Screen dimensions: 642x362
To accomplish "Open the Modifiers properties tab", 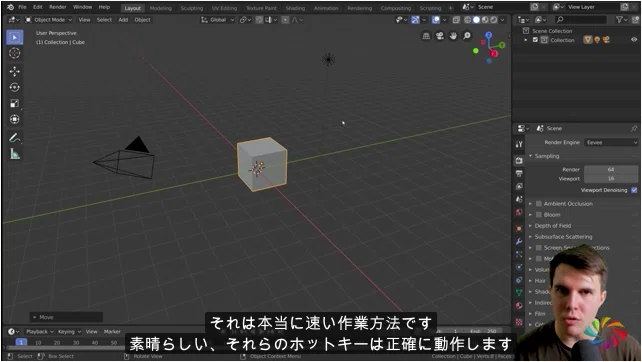I will coord(519,242).
